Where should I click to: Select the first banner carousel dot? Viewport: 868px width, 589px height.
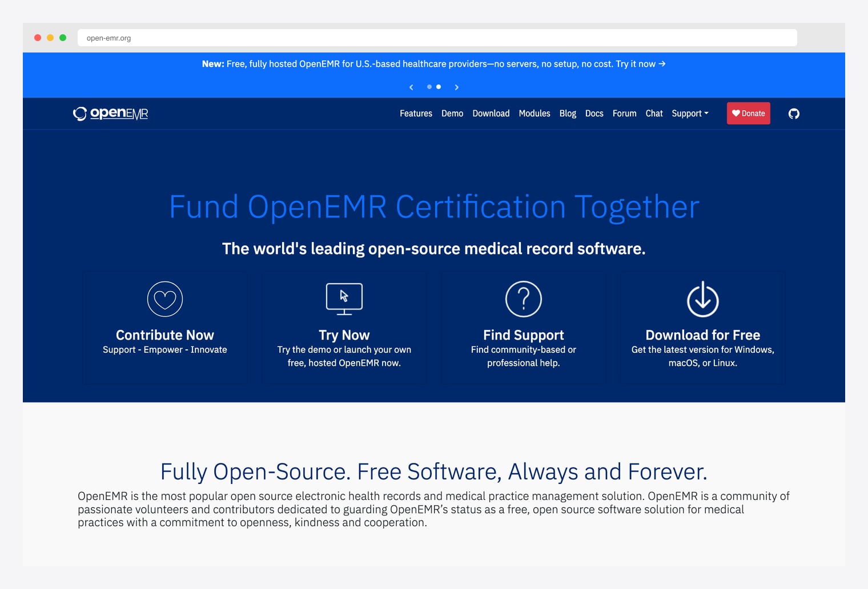pos(429,87)
